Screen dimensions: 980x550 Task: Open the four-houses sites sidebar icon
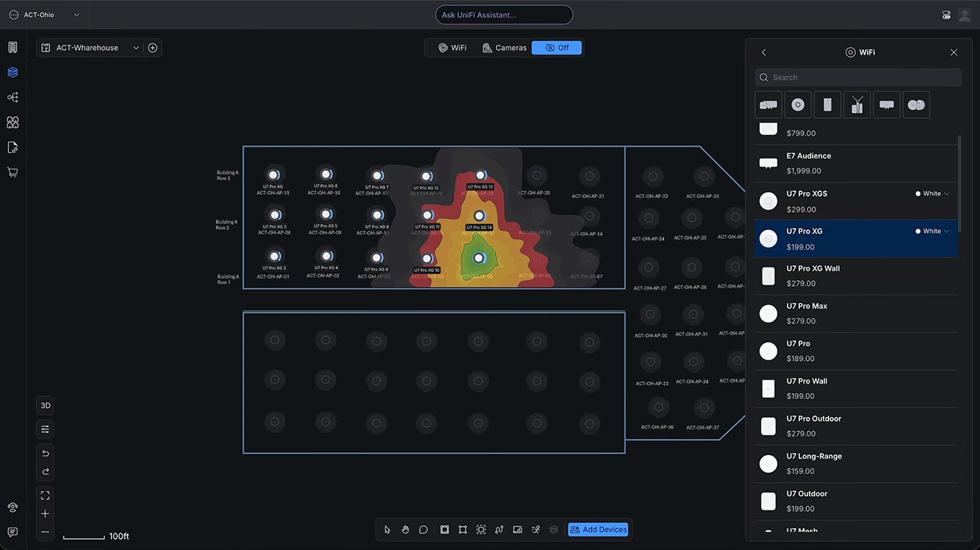13,122
